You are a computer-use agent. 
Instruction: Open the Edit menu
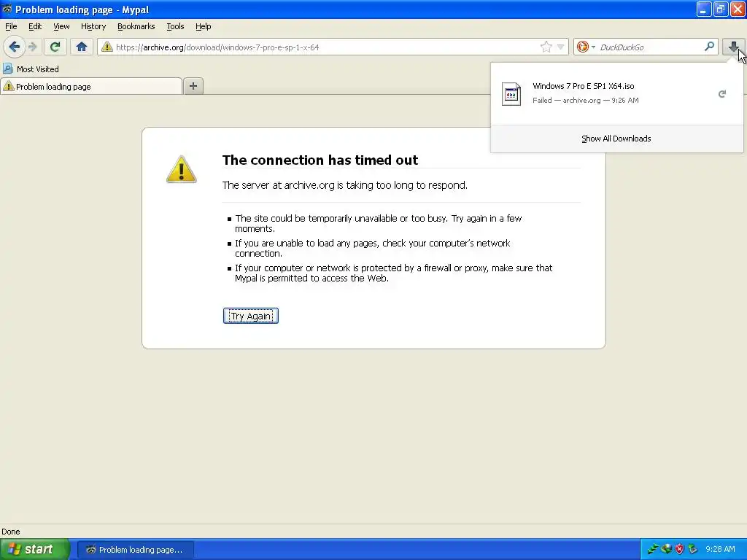tap(35, 26)
